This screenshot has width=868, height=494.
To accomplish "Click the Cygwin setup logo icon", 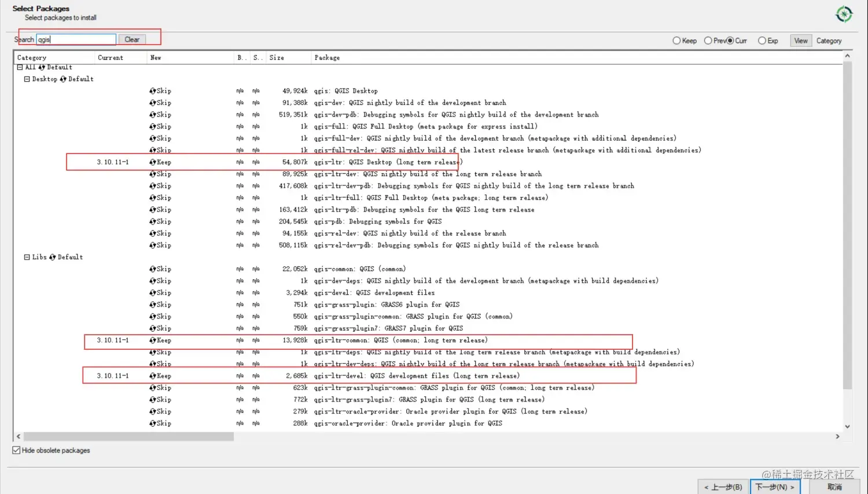I will point(844,14).
